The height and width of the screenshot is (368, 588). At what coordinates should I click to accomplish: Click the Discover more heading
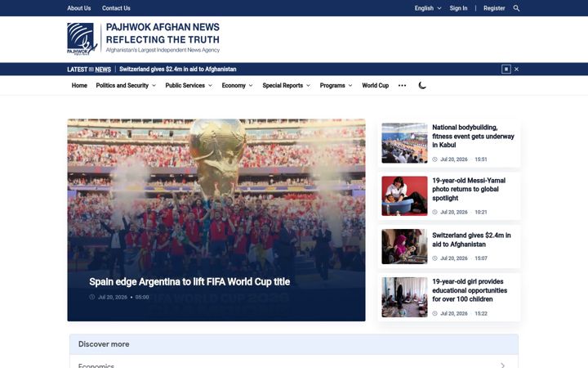(104, 344)
